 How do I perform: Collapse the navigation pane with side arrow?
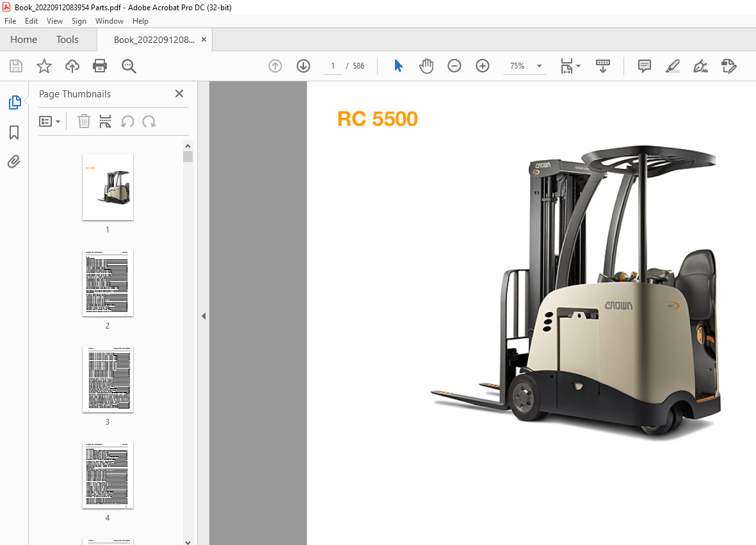point(204,316)
